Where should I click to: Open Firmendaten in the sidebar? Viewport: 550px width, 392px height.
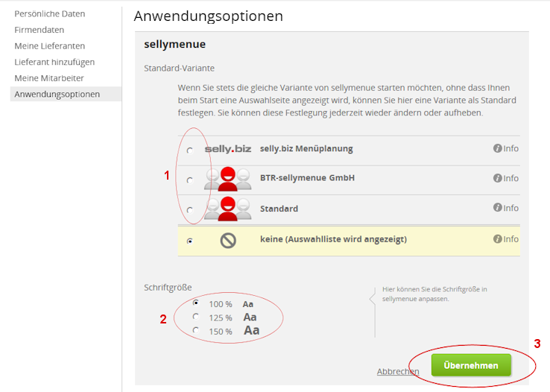(39, 30)
